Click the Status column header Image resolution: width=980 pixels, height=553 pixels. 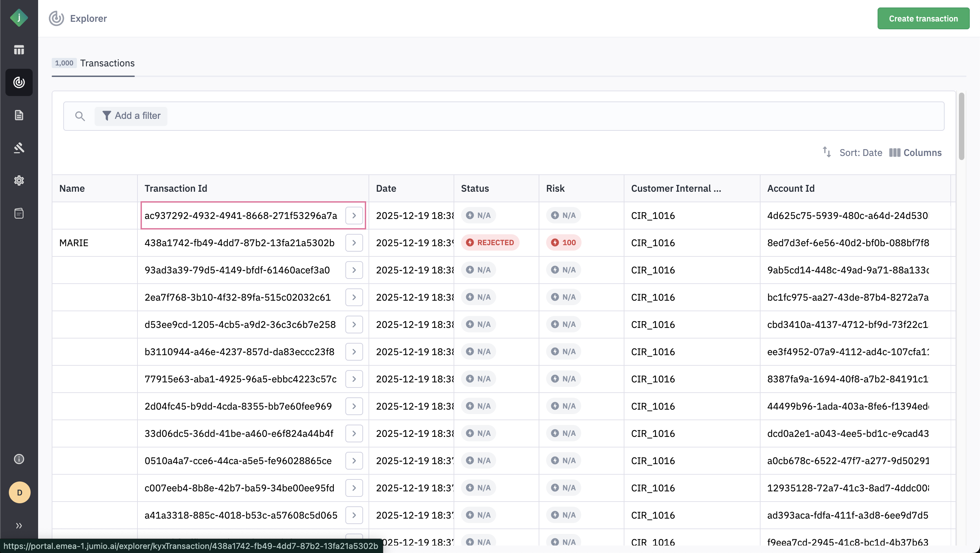coord(475,188)
